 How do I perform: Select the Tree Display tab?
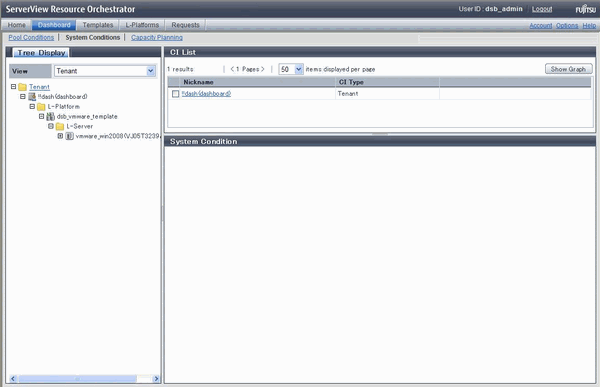coord(41,53)
